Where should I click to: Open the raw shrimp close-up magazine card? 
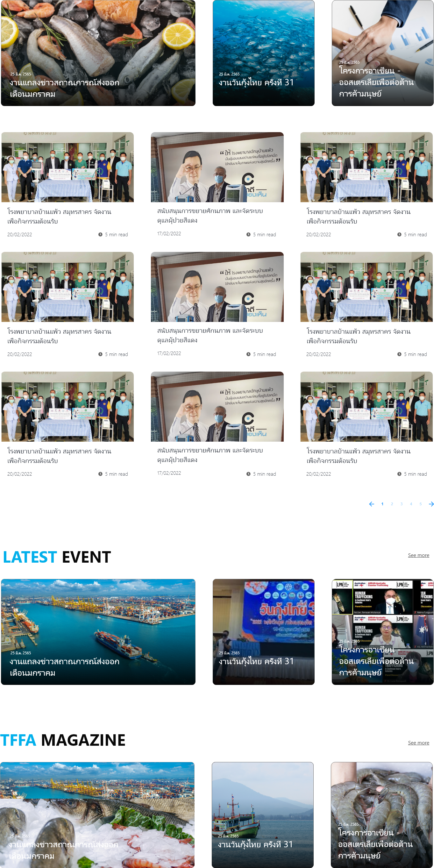[382, 815]
